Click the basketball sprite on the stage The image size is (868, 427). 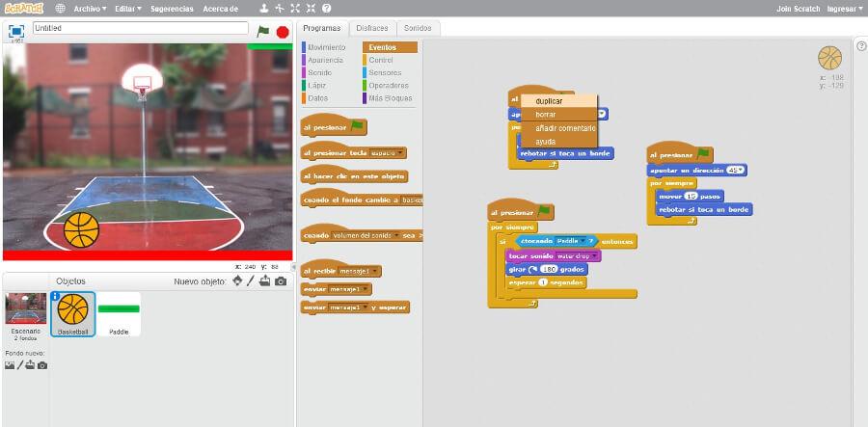point(81,229)
